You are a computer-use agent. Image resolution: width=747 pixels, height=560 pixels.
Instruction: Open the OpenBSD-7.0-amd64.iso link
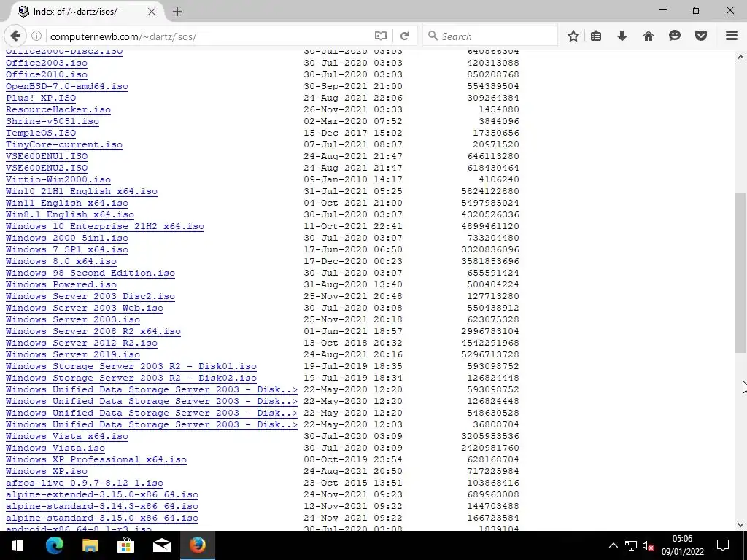click(x=67, y=86)
